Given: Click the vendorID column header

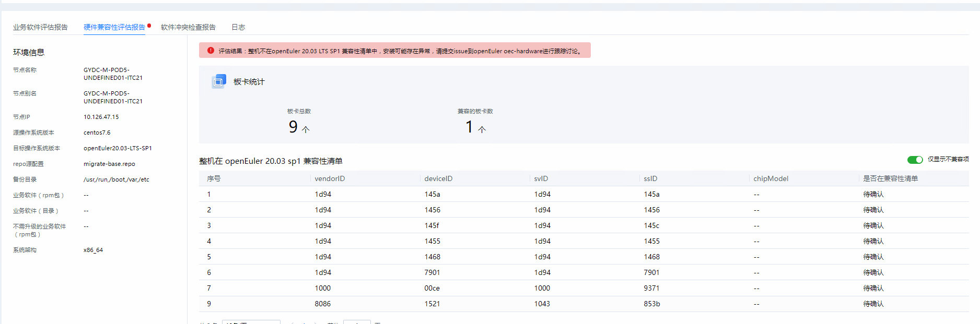Looking at the screenshot, I should tap(330, 178).
